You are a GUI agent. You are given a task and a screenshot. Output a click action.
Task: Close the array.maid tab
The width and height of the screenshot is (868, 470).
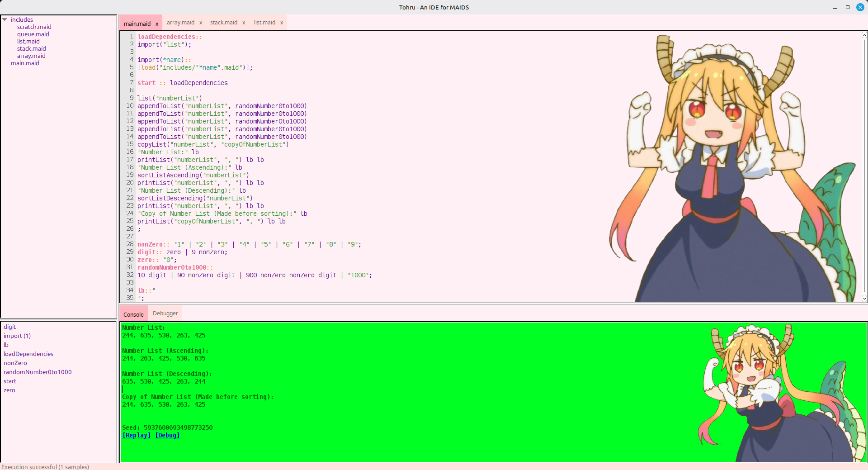coord(201,23)
